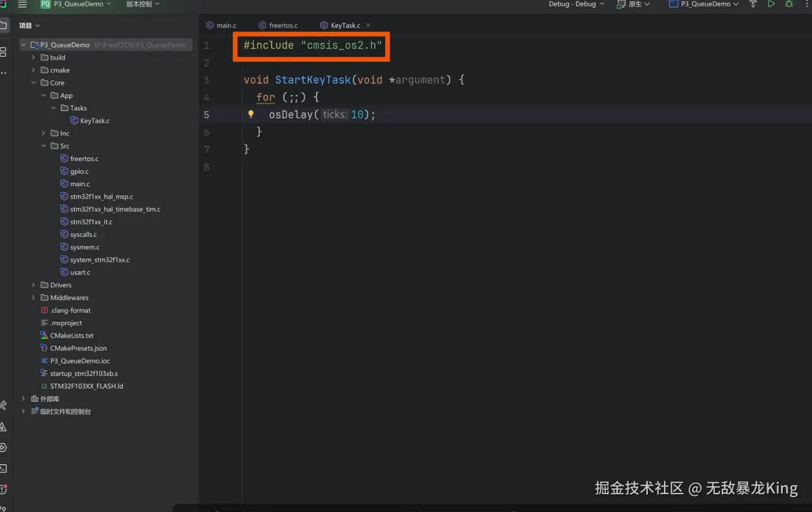This screenshot has height=512, width=812.
Task: Click the .clang-format file icon
Action: [x=44, y=310]
